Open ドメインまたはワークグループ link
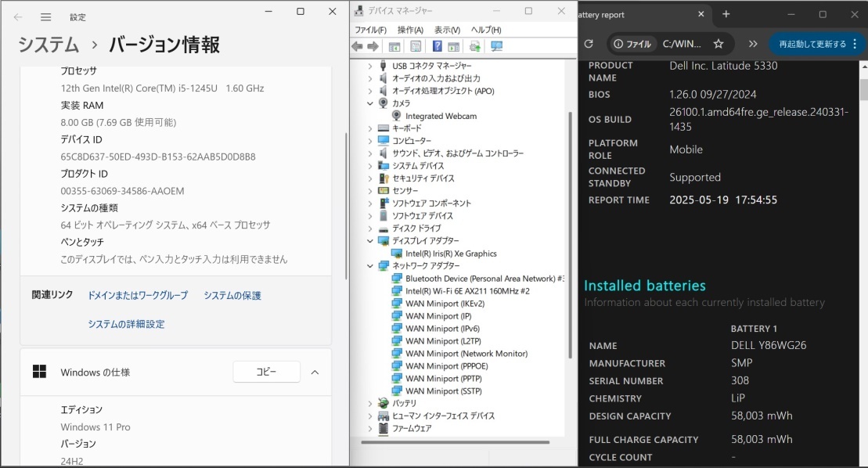 pyautogui.click(x=138, y=295)
